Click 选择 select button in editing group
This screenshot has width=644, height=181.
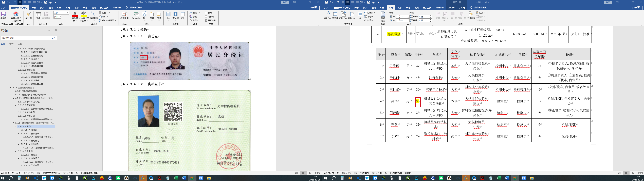click(x=194, y=21)
